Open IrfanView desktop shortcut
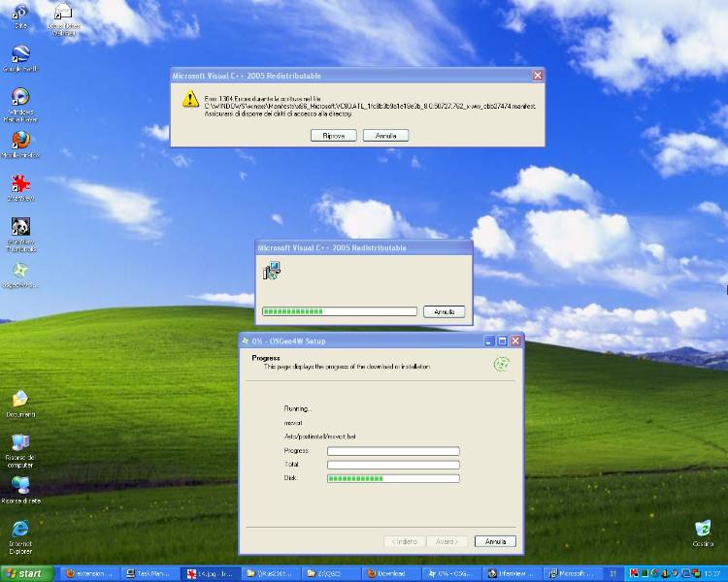Screen dimensions: 728x582 point(20,184)
